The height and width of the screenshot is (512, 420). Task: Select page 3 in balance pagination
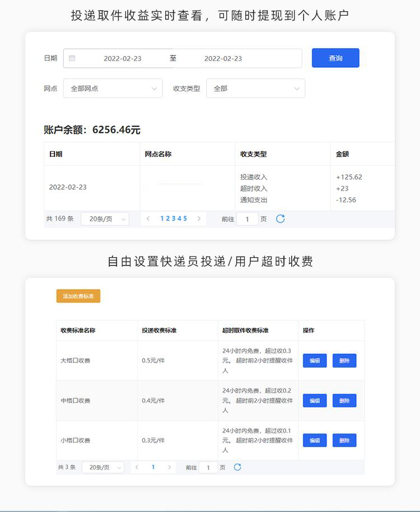coord(174,218)
